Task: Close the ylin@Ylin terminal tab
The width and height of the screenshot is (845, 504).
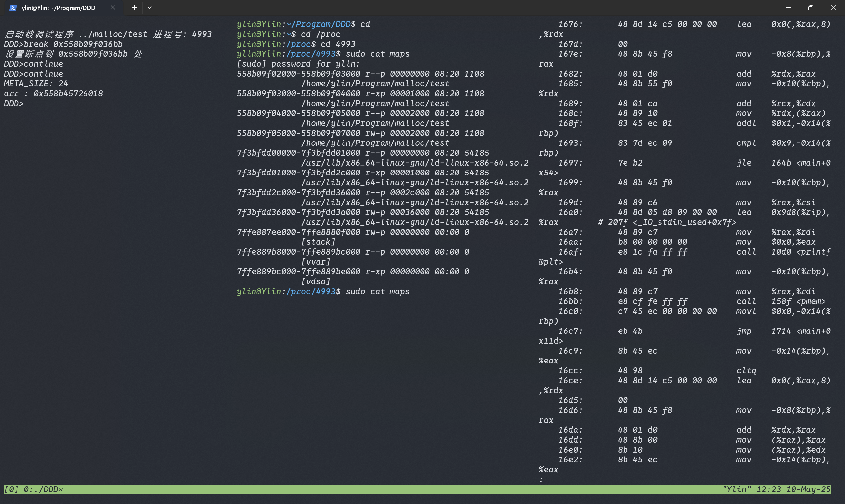Action: pos(113,8)
